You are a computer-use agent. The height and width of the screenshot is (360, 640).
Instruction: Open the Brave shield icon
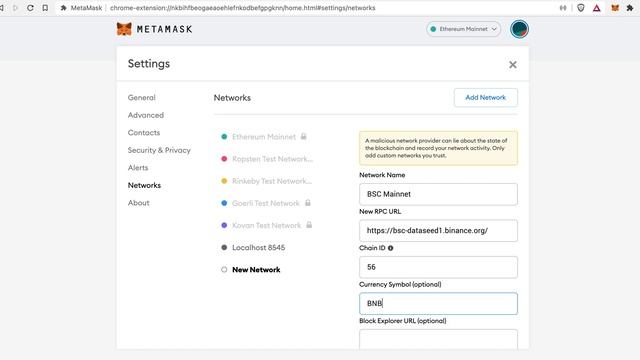coord(580,8)
